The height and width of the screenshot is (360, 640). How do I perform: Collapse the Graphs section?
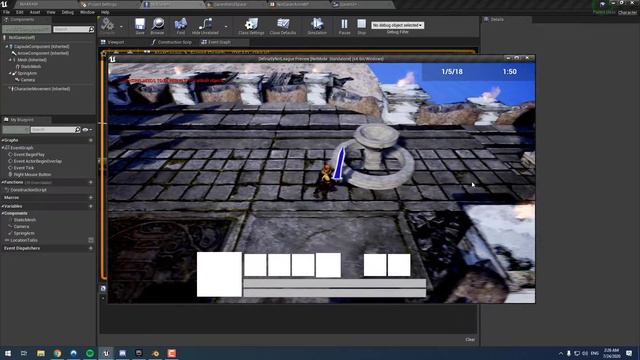(x=2, y=140)
